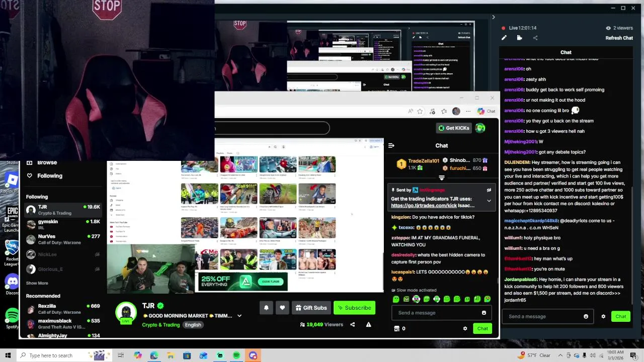Screen dimensions: 644x362
Task: Open the Windows notification center icon
Action: click(633, 355)
